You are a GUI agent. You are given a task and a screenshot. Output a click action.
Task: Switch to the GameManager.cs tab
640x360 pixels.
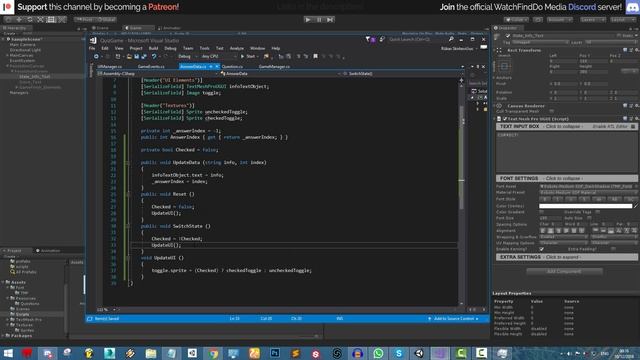click(274, 67)
